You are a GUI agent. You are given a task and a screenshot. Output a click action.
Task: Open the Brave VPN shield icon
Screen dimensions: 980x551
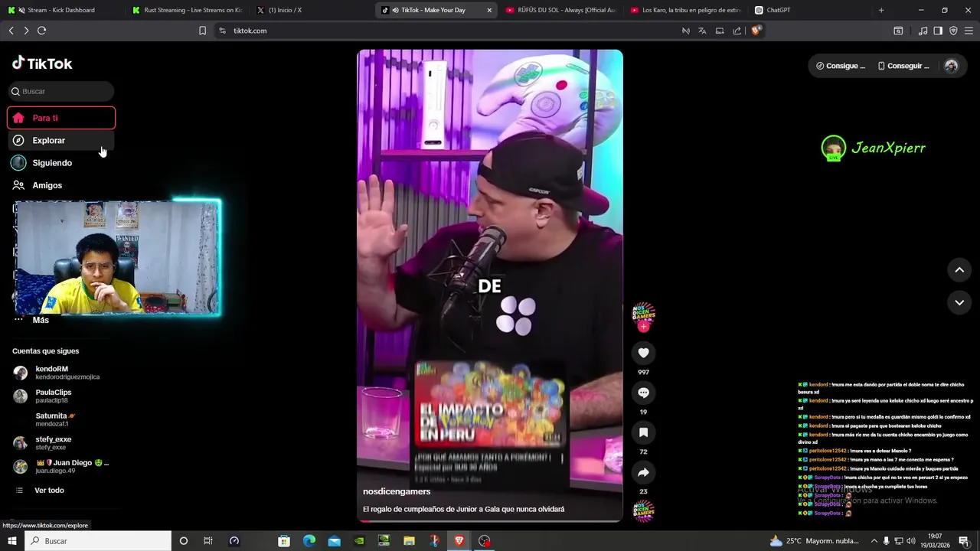coord(953,31)
